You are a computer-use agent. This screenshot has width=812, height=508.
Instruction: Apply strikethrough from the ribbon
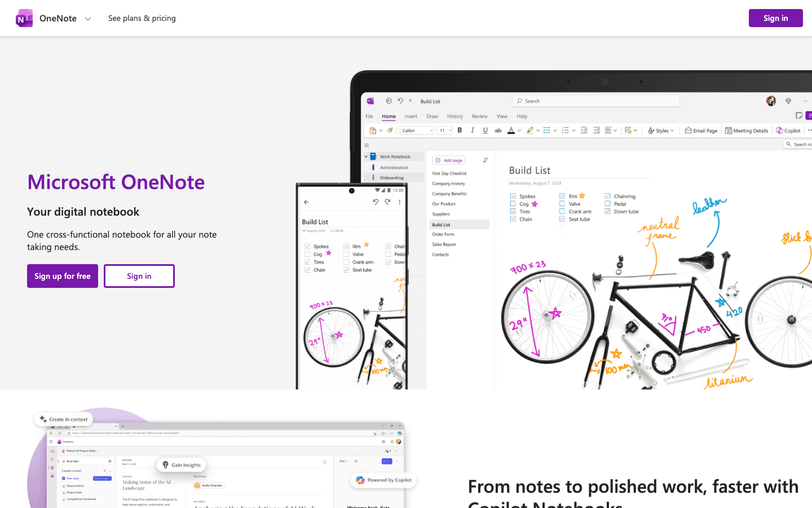pyautogui.click(x=498, y=130)
